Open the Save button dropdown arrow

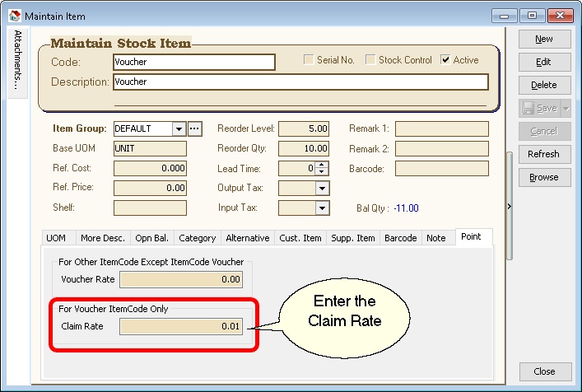(x=564, y=108)
